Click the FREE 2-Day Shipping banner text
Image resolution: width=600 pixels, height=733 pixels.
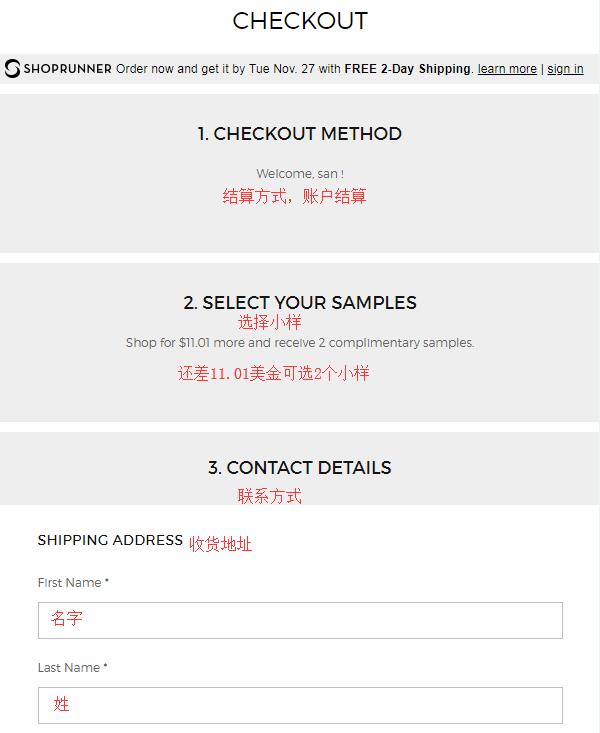coord(408,69)
